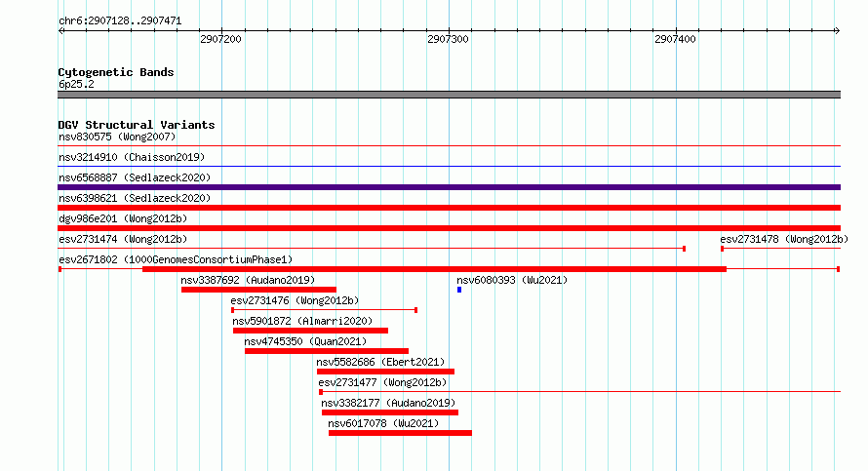The height and width of the screenshot is (471, 868).
Task: Open the nsv6080393 (Wu2021) label
Action: point(512,280)
